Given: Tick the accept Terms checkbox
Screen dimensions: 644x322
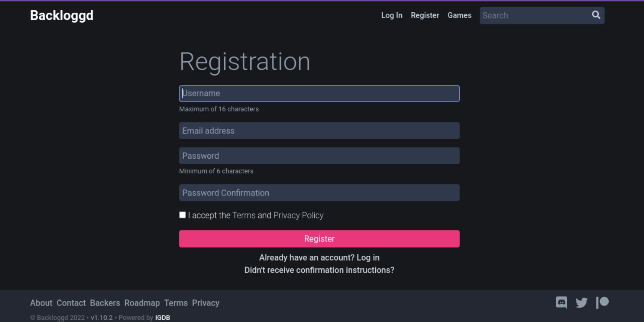Looking at the screenshot, I should pos(182,215).
